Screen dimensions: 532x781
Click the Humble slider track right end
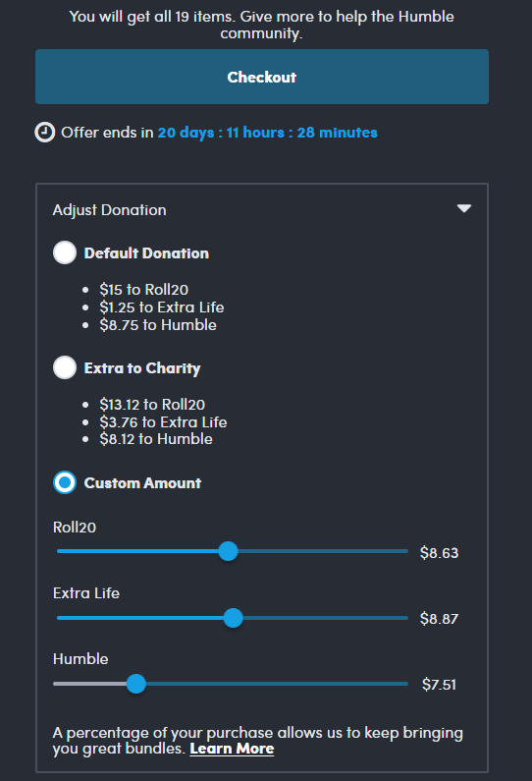pyautogui.click(x=404, y=684)
